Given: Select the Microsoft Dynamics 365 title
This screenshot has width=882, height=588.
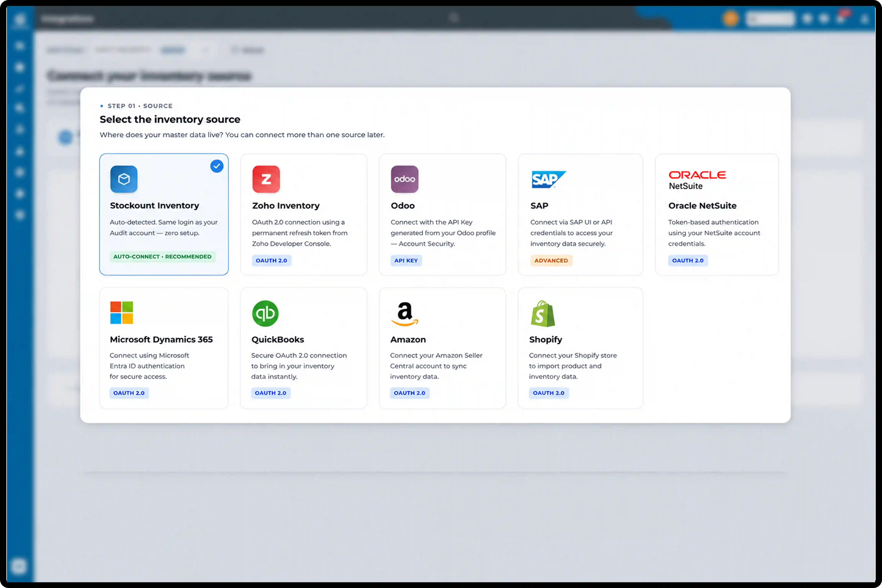Looking at the screenshot, I should point(161,339).
